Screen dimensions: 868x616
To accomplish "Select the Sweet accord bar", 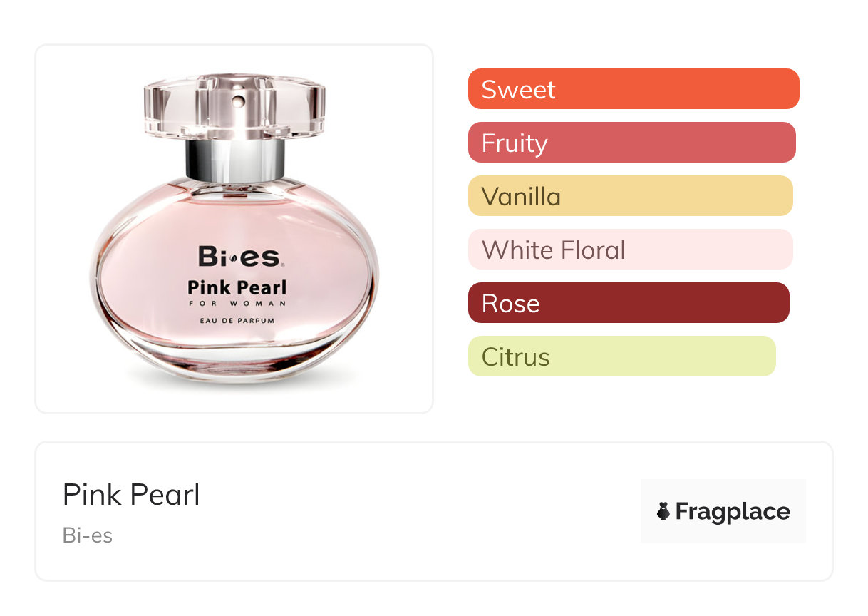I will tap(633, 89).
